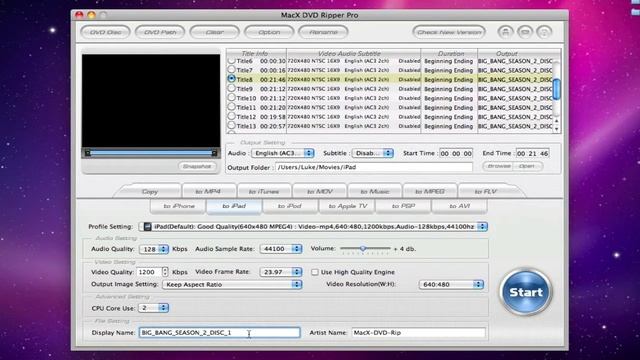640x360 pixels.
Task: Click the Open output folder button
Action: [528, 166]
